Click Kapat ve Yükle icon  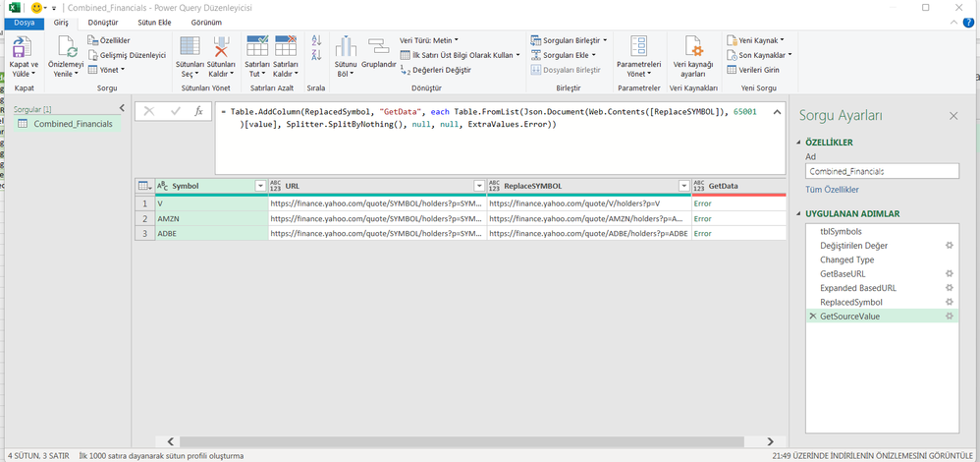(x=24, y=48)
